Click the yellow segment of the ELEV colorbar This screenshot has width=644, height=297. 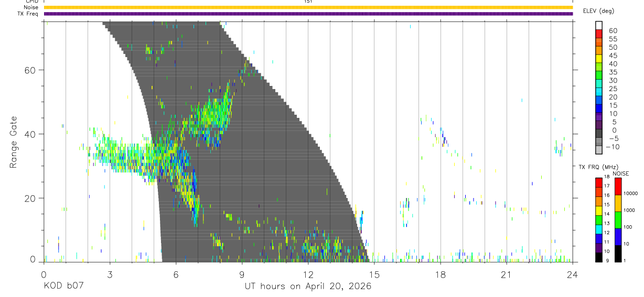coord(599,59)
